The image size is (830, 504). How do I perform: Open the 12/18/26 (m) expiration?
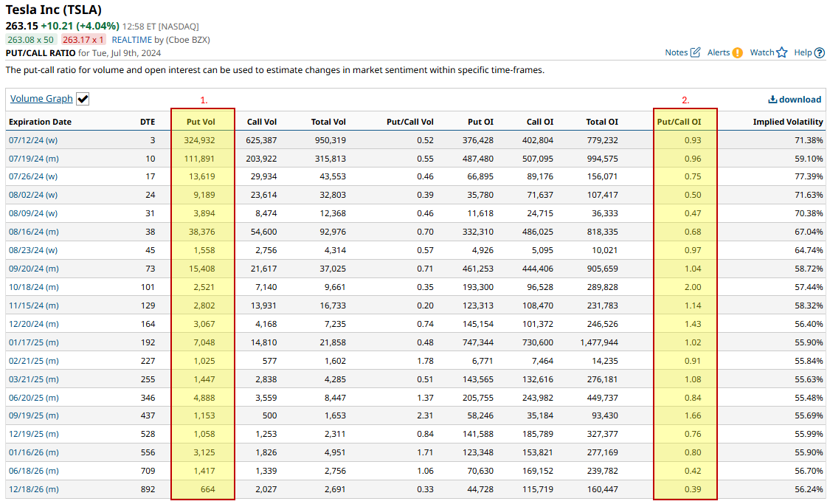[x=33, y=489]
